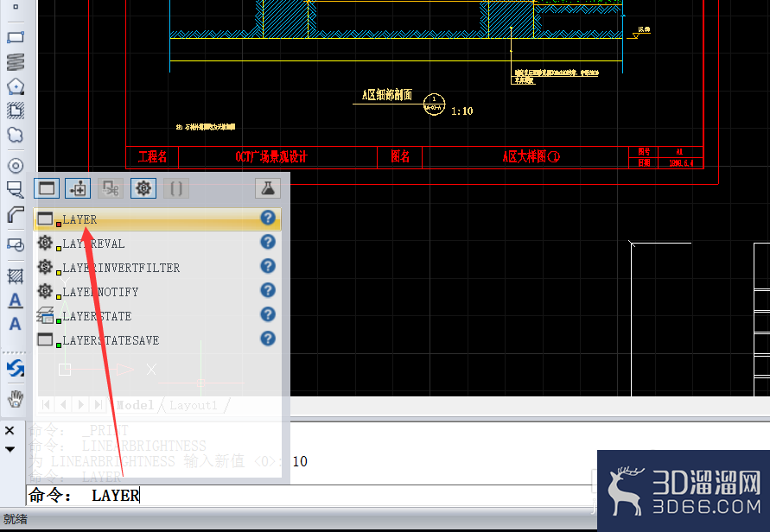Open help for LAYERNOTIFY command
The image size is (770, 532).
pos(268,290)
